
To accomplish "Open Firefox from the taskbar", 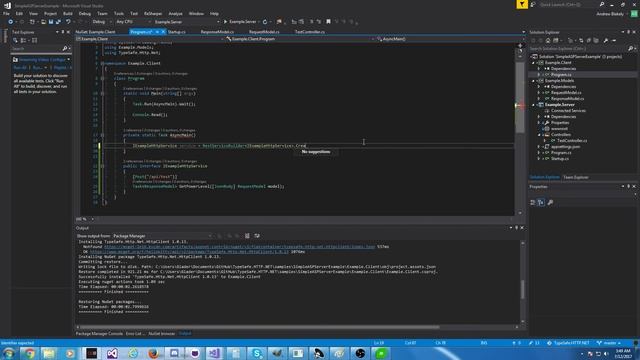I will [153, 353].
